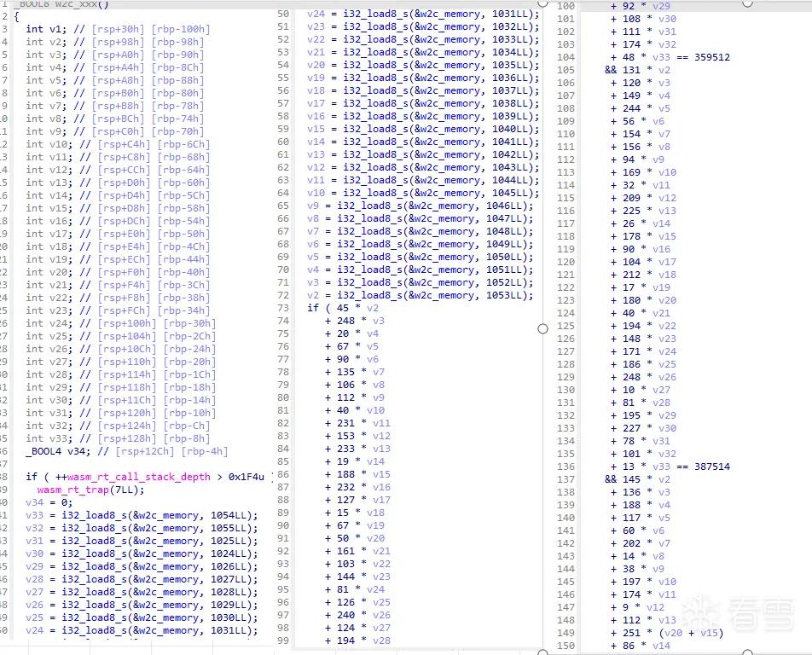Select the _BOOL4 v34 declaration
812x655 pixels.
[58, 451]
